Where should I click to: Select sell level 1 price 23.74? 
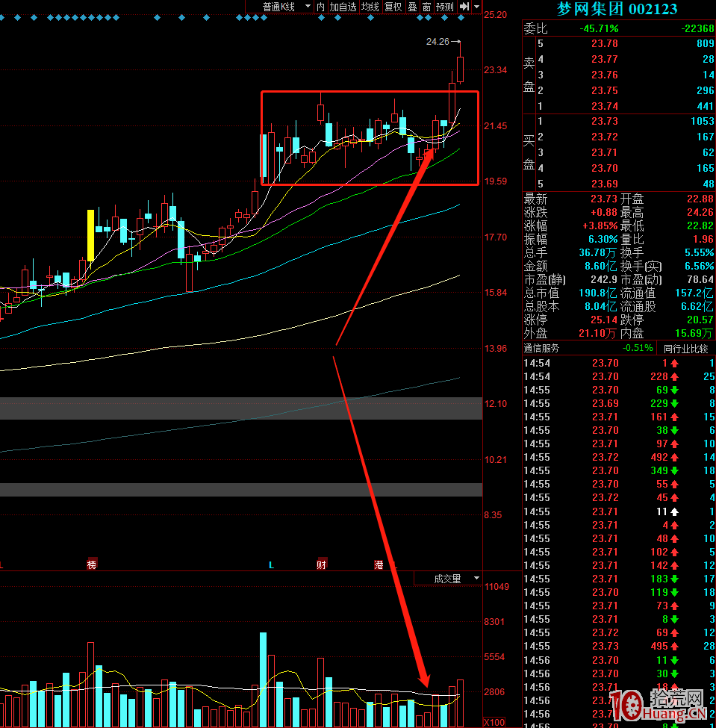pyautogui.click(x=605, y=106)
